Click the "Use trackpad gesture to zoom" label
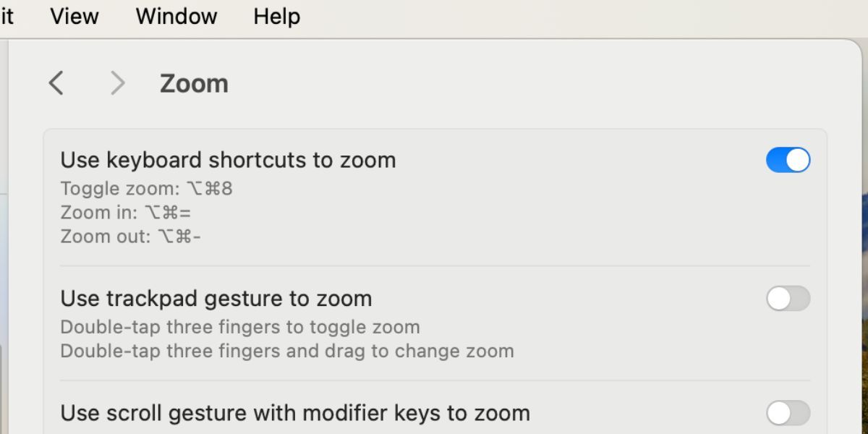Screen dimensions: 868x434 pyautogui.click(x=216, y=298)
